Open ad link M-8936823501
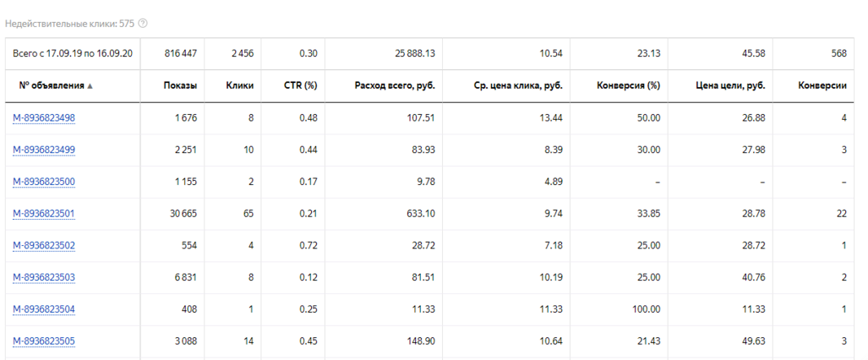The height and width of the screenshot is (360, 868). (x=44, y=213)
